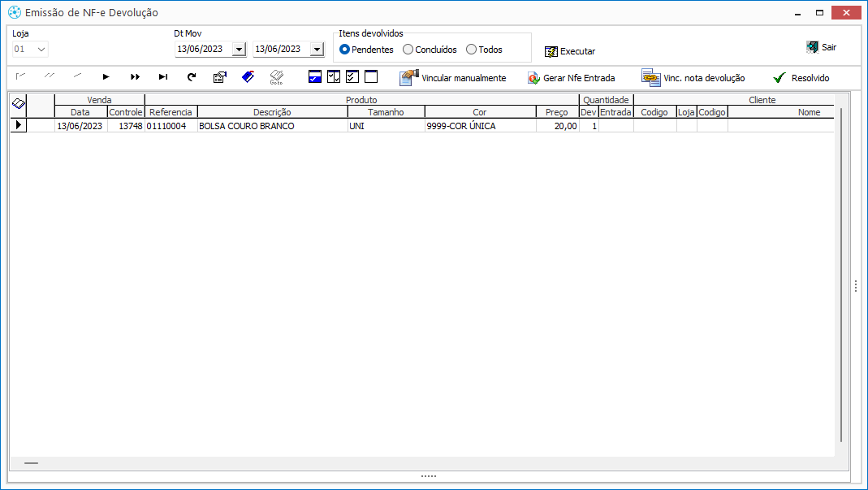This screenshot has height=490, width=868.
Task: Click the Data column header
Action: click(x=80, y=112)
